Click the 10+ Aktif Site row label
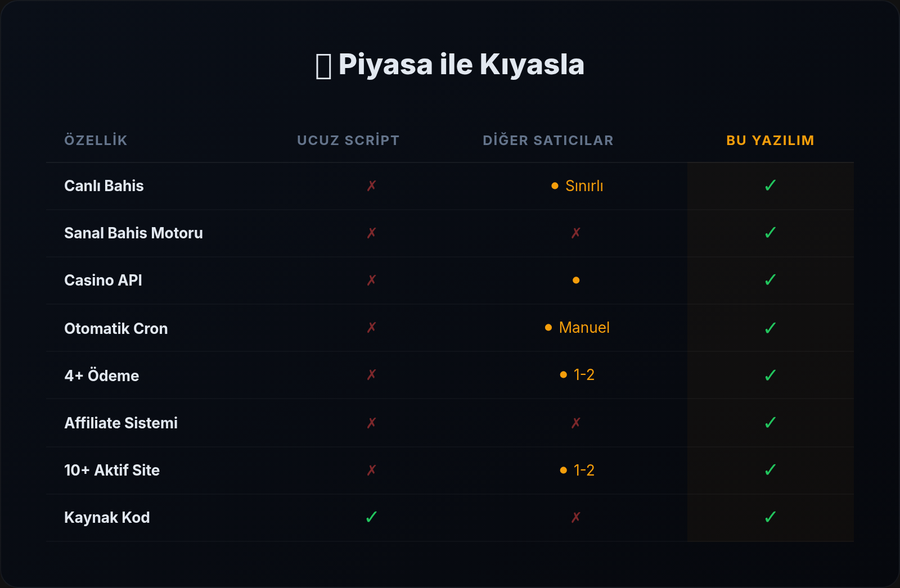 (112, 471)
